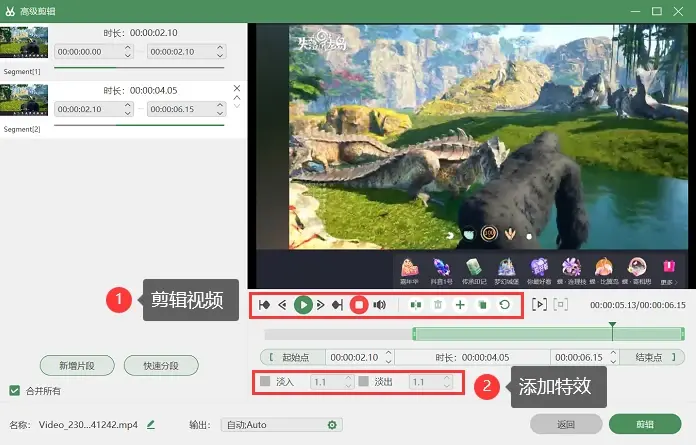The image size is (696, 445).
Task: Jump to the segment start point
Action: tap(265, 305)
